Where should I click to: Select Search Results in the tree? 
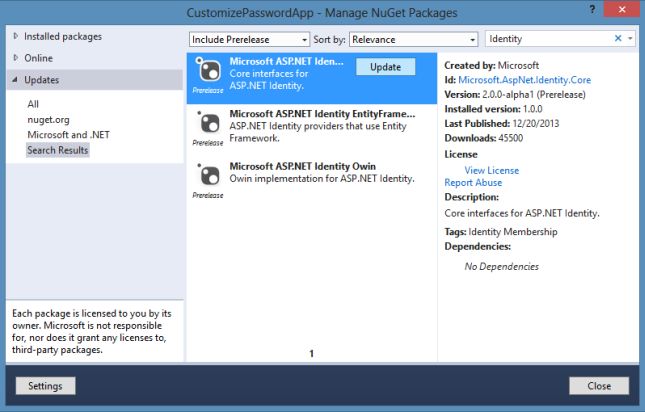click(x=58, y=150)
